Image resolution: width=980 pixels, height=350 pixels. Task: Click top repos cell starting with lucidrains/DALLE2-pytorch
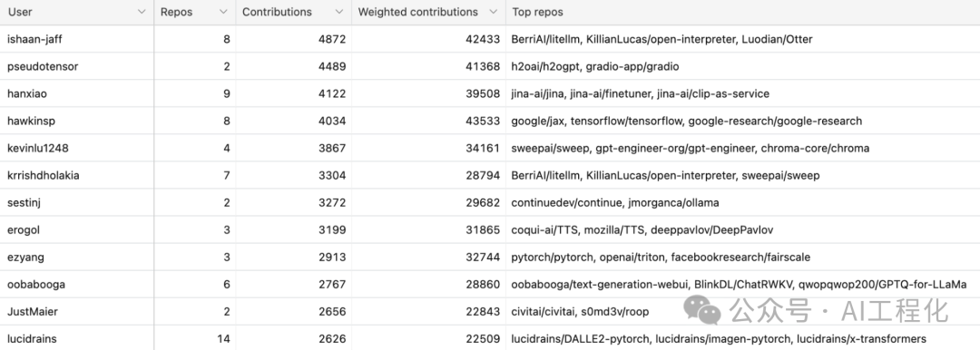[x=742, y=339]
